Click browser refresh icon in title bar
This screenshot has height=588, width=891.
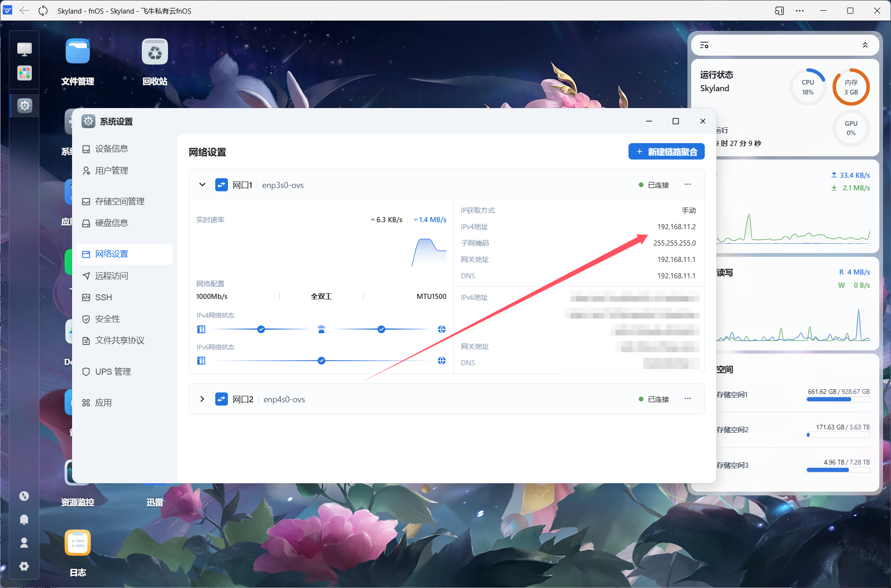(x=43, y=11)
